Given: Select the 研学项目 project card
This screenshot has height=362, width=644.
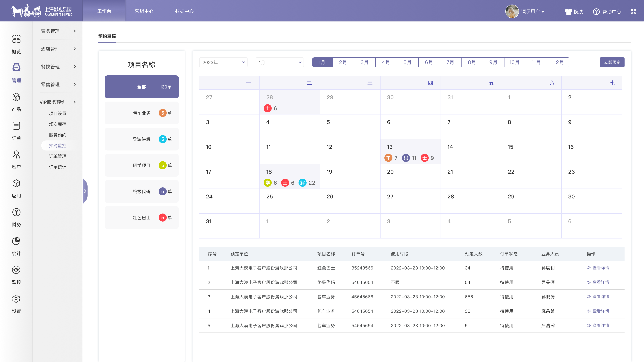Looking at the screenshot, I should point(142,165).
